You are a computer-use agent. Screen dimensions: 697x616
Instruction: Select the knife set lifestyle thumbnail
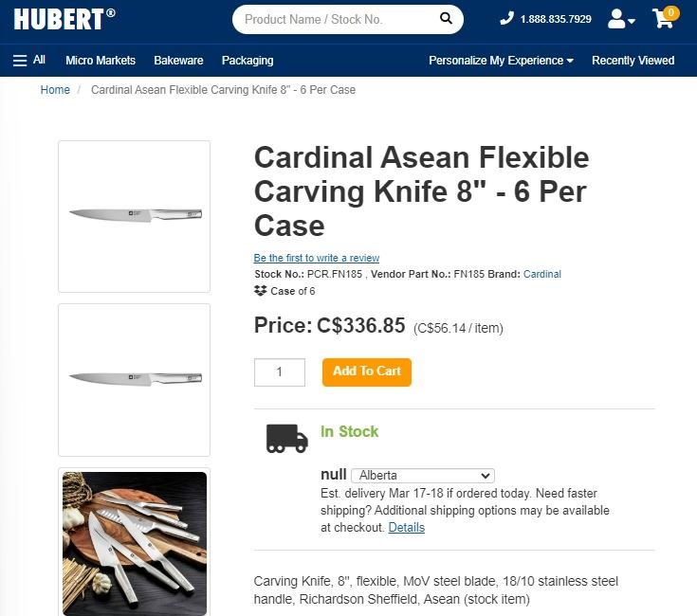(134, 541)
